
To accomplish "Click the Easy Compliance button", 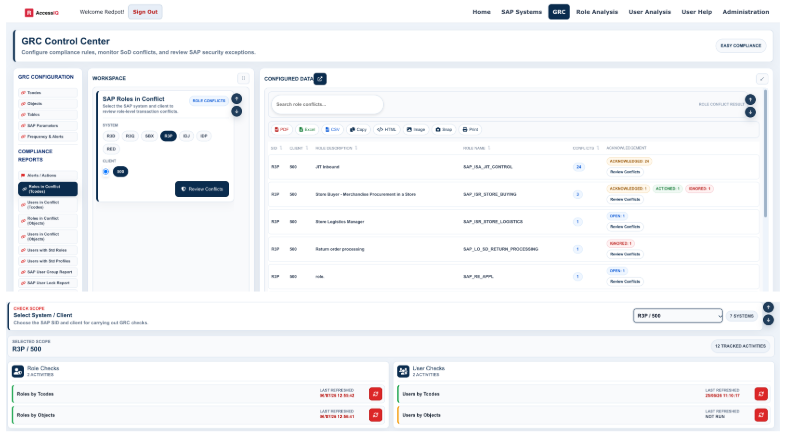I will click(740, 46).
